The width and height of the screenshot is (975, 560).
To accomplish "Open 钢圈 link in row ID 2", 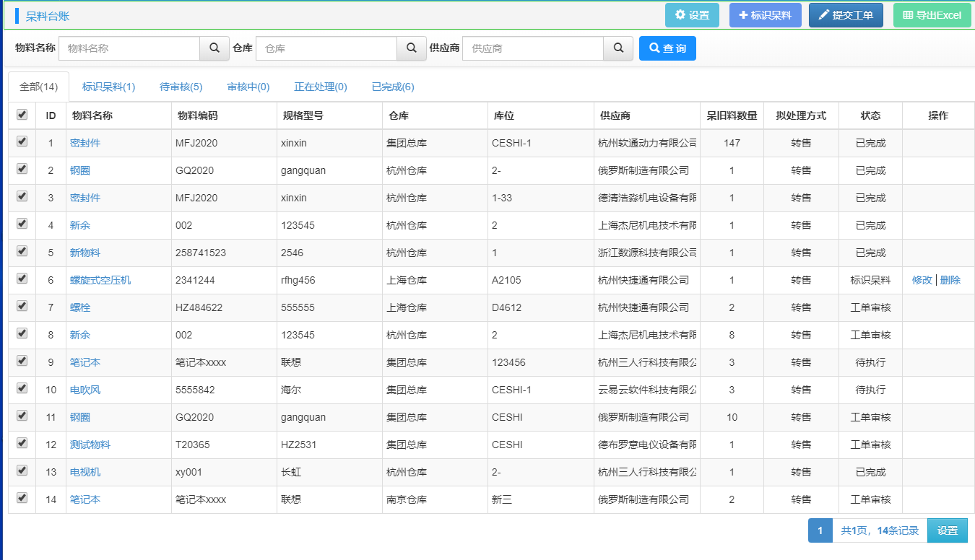I will (x=80, y=170).
